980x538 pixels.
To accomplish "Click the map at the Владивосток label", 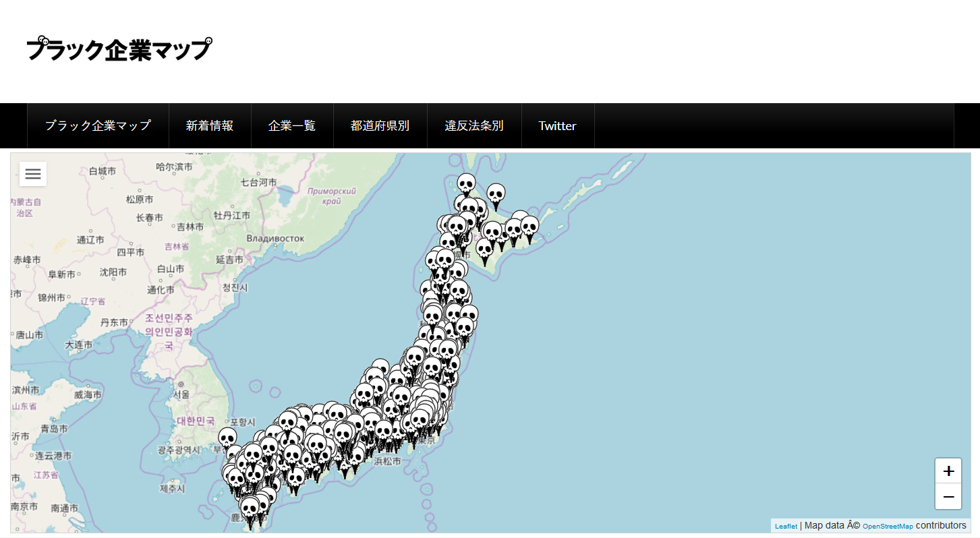I will coord(275,238).
